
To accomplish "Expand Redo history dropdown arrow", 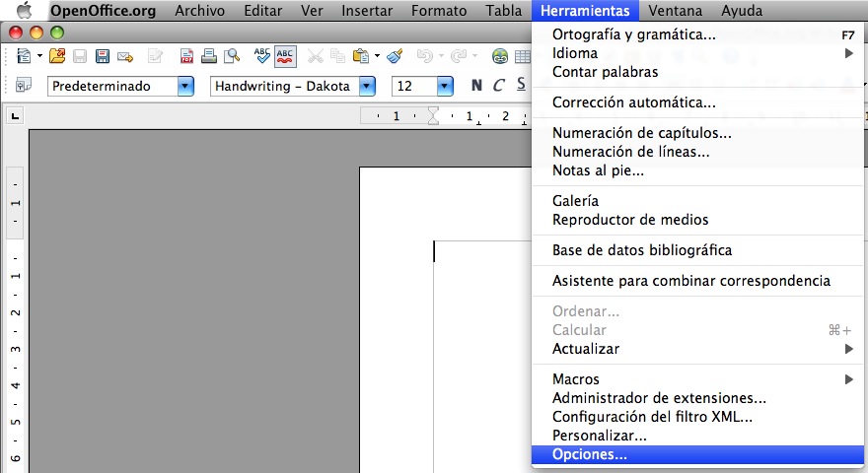I will pos(474,56).
